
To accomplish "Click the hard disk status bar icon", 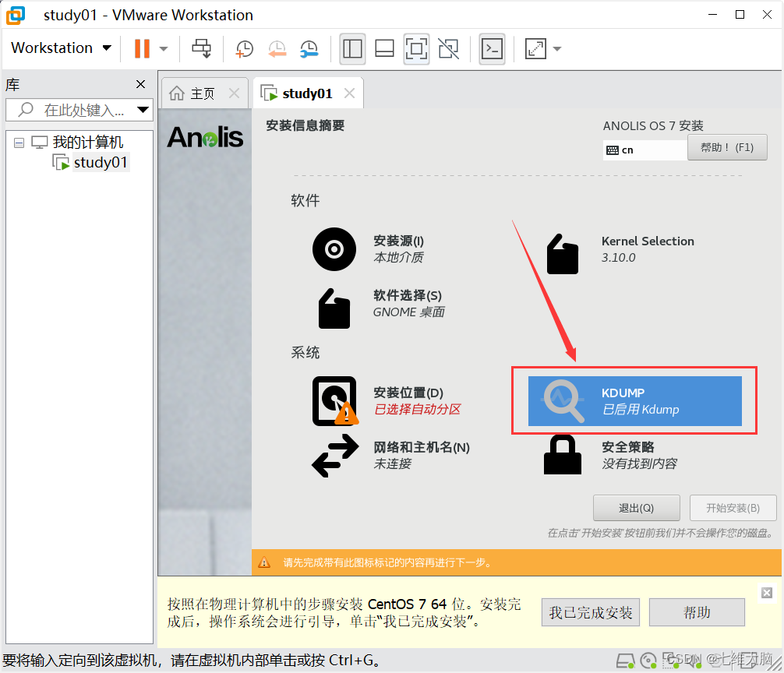I will coord(626,661).
